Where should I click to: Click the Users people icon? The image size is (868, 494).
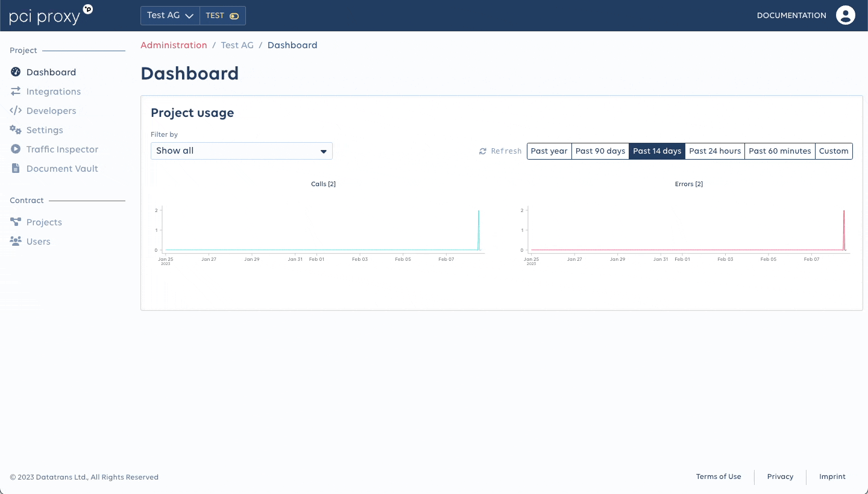point(16,242)
